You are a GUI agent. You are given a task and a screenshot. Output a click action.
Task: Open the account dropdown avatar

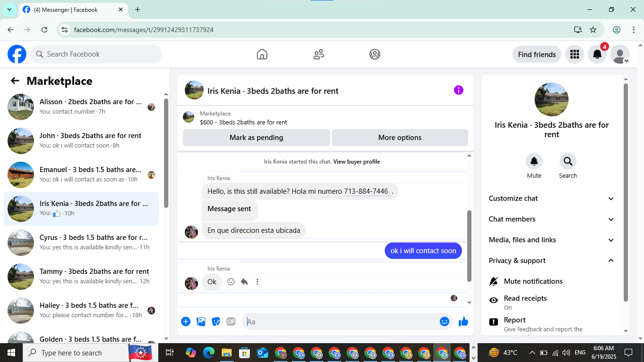tap(620, 54)
